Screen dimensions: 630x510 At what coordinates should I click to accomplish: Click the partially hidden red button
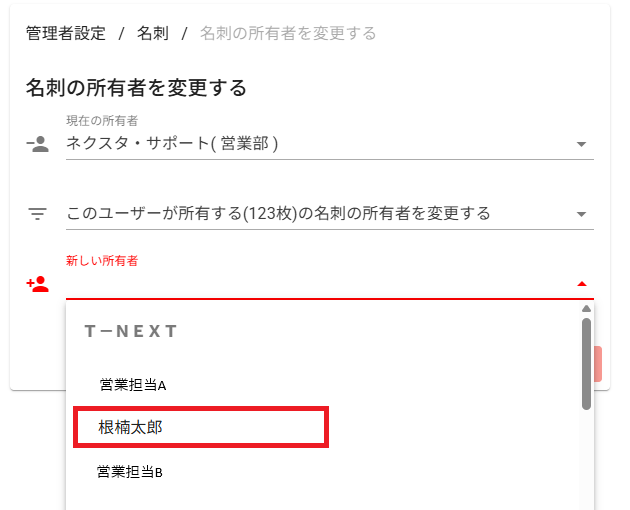(598, 364)
